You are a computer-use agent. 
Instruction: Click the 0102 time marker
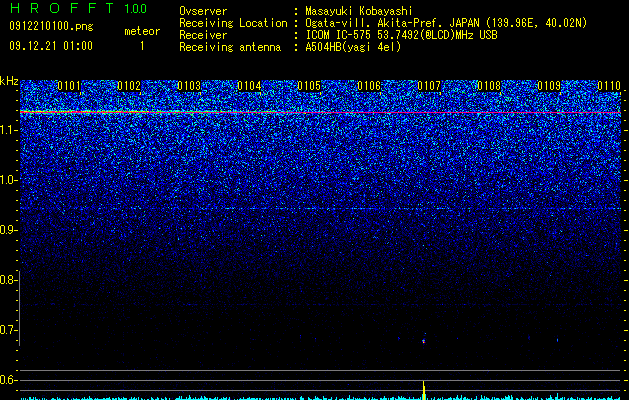coord(129,86)
